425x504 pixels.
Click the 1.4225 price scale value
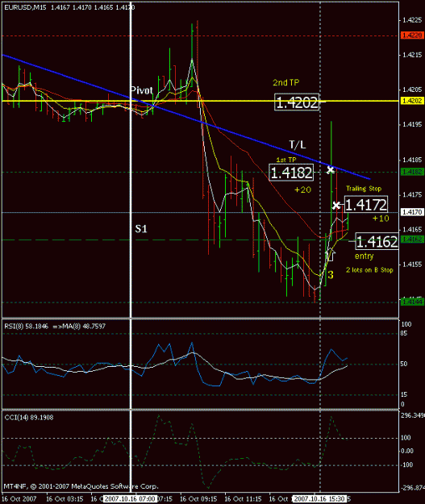412,20
